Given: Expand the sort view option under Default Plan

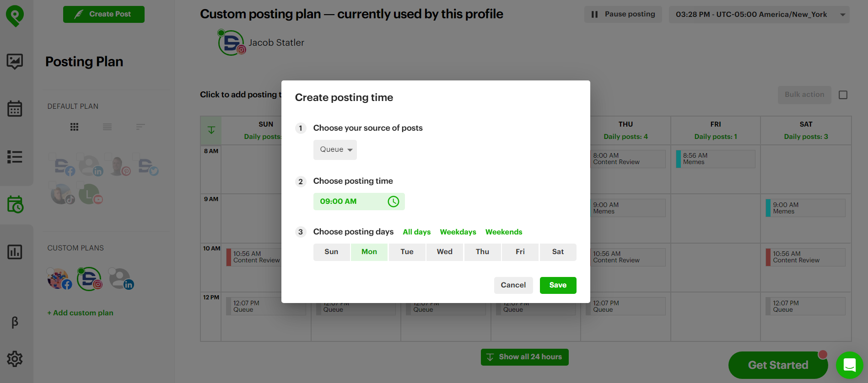Looking at the screenshot, I should pos(140,127).
